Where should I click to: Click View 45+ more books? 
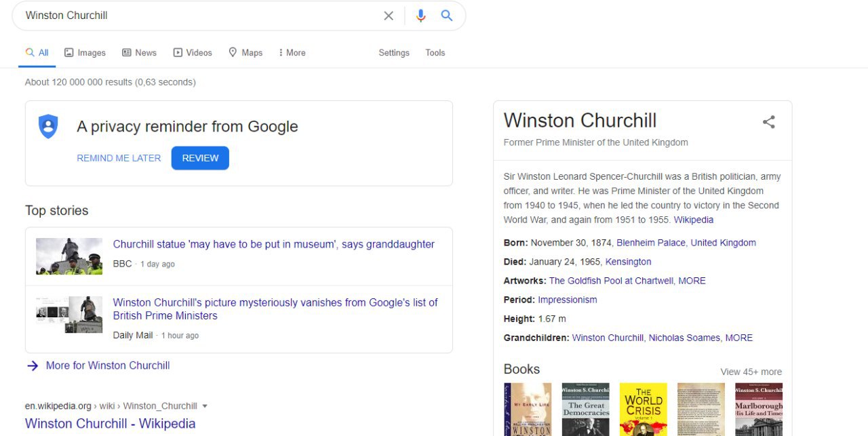tap(751, 372)
